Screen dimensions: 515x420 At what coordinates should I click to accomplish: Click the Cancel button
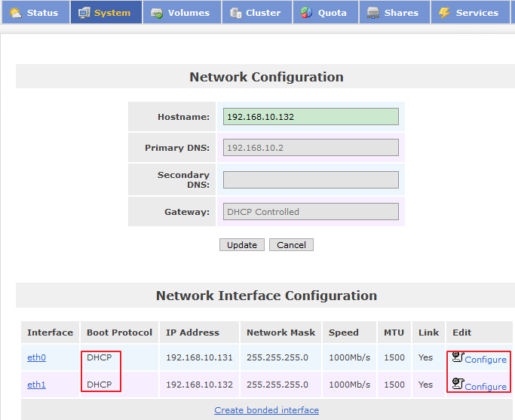[x=291, y=245]
